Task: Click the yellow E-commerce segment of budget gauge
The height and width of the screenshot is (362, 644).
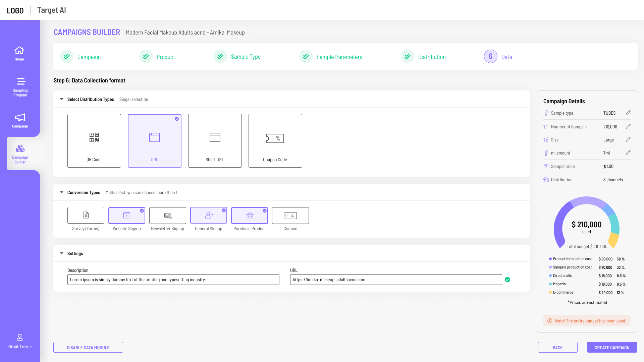Action: click(614, 240)
